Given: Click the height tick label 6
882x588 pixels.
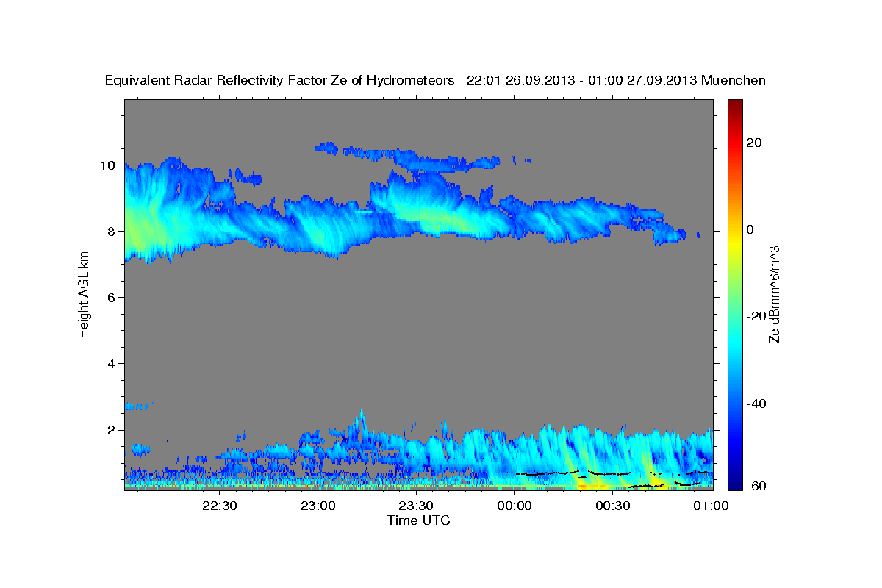Looking at the screenshot, I should pos(110,297).
